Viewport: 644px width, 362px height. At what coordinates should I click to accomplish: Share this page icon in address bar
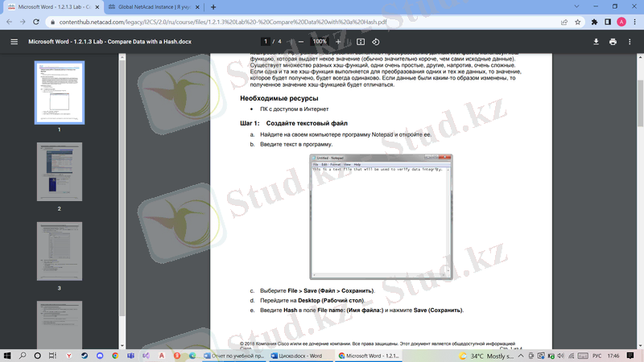564,22
